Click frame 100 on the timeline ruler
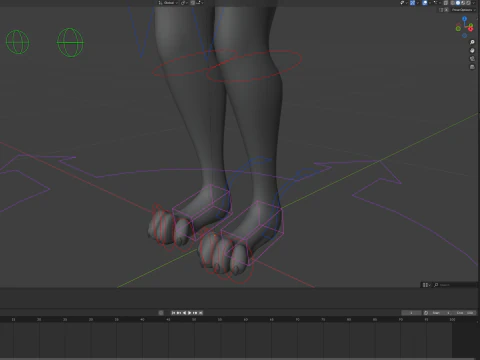480x360 pixels. [x=452, y=319]
